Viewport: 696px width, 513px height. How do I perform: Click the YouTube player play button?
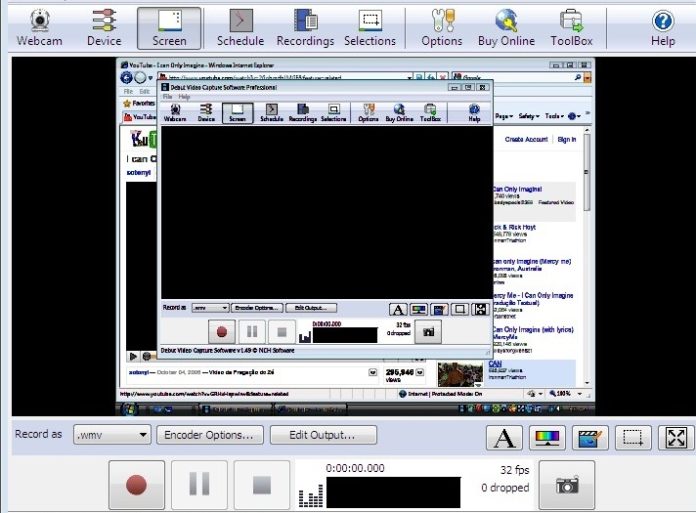pyautogui.click(x=133, y=356)
